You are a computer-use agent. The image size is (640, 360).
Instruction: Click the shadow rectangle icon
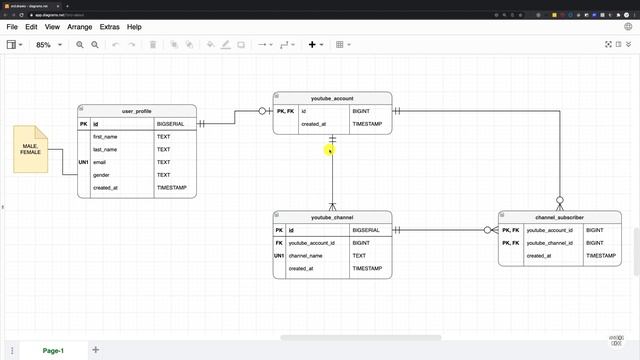pyautogui.click(x=241, y=44)
